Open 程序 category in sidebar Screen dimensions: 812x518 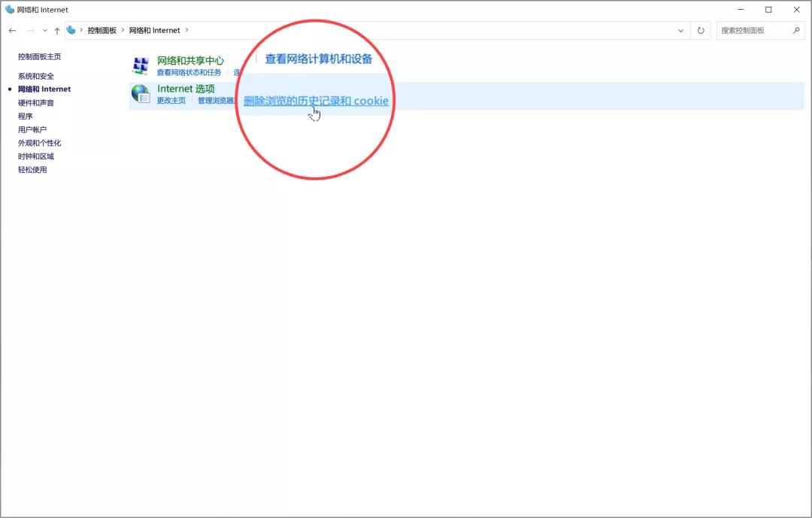click(x=26, y=116)
